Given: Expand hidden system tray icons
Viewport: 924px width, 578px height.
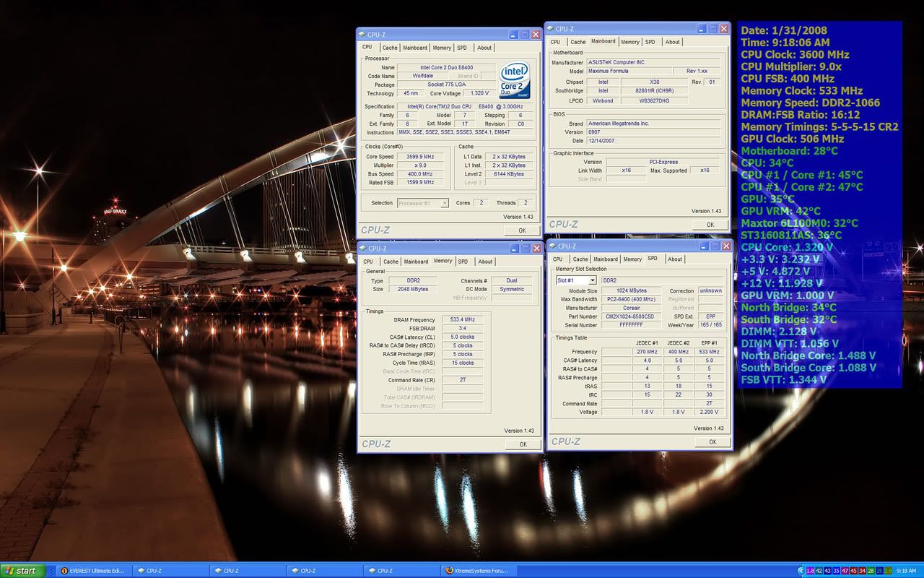Looking at the screenshot, I should click(801, 571).
